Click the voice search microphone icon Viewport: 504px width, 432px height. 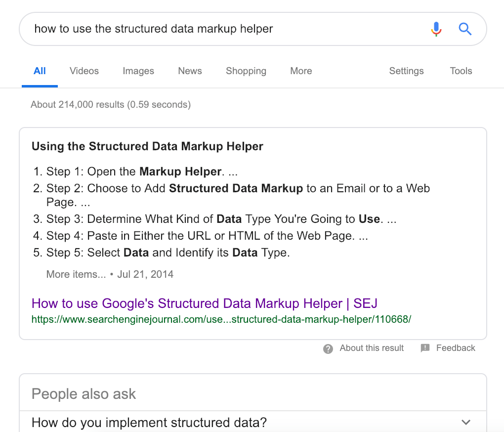tap(436, 29)
